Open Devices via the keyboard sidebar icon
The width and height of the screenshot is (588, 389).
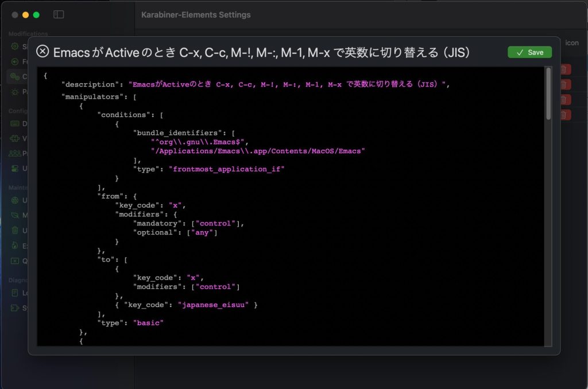14,123
